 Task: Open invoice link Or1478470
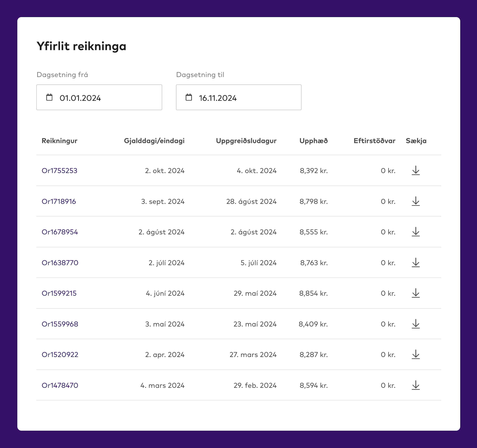(x=60, y=385)
